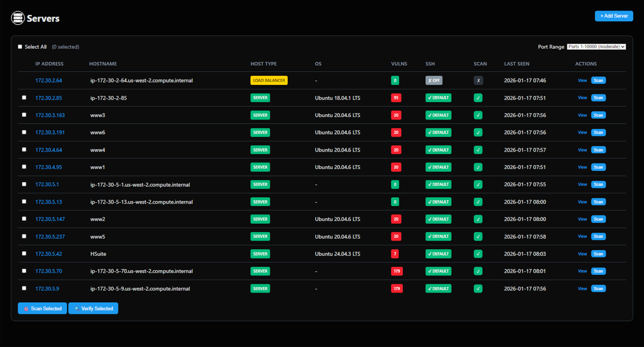Click the scan status X icon for 172.30.2.64
Viewport: 644px width, 347px height.
coord(478,81)
